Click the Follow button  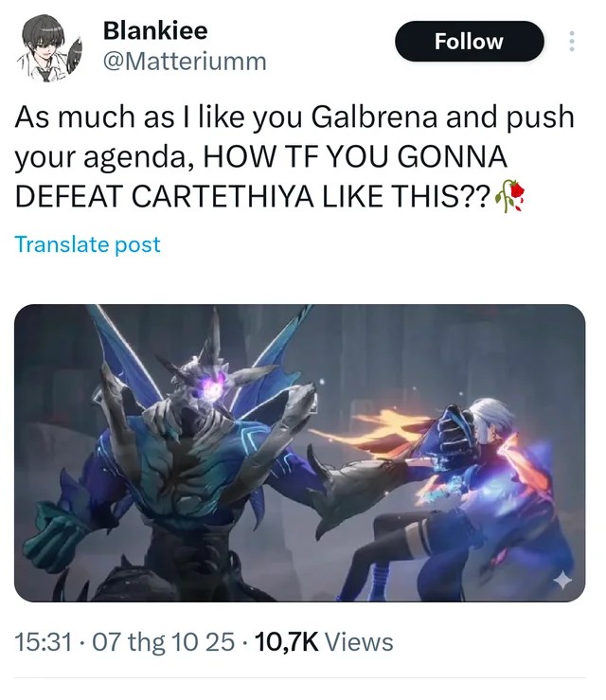pyautogui.click(x=469, y=42)
